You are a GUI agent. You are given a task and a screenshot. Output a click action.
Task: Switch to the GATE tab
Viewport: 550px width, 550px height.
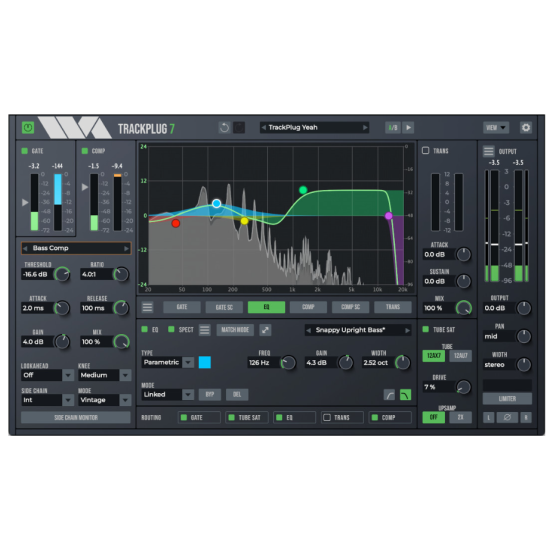[x=182, y=307]
